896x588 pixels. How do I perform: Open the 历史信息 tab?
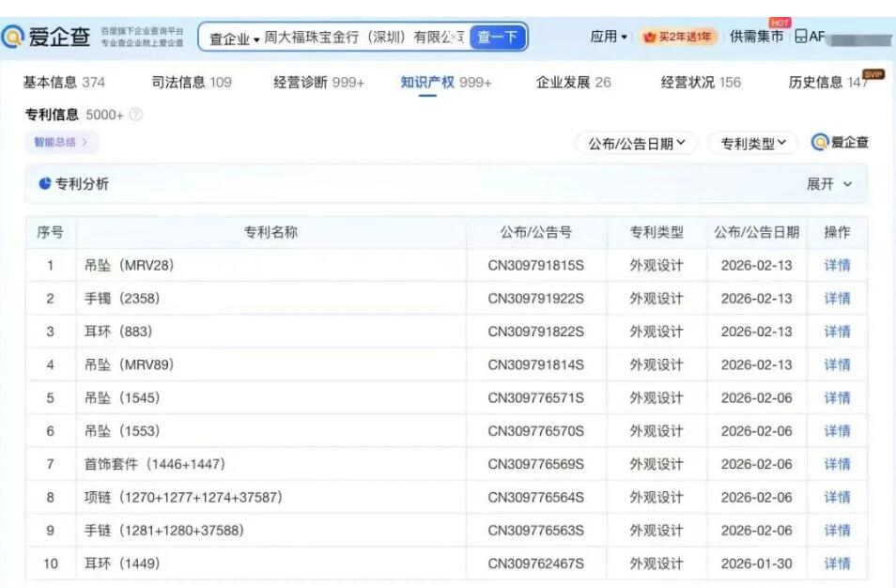[828, 83]
